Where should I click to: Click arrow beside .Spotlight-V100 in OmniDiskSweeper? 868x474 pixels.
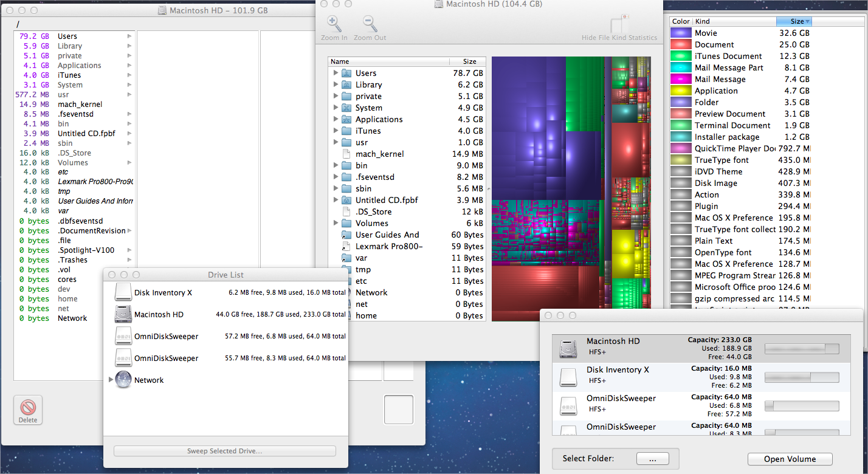pos(129,250)
